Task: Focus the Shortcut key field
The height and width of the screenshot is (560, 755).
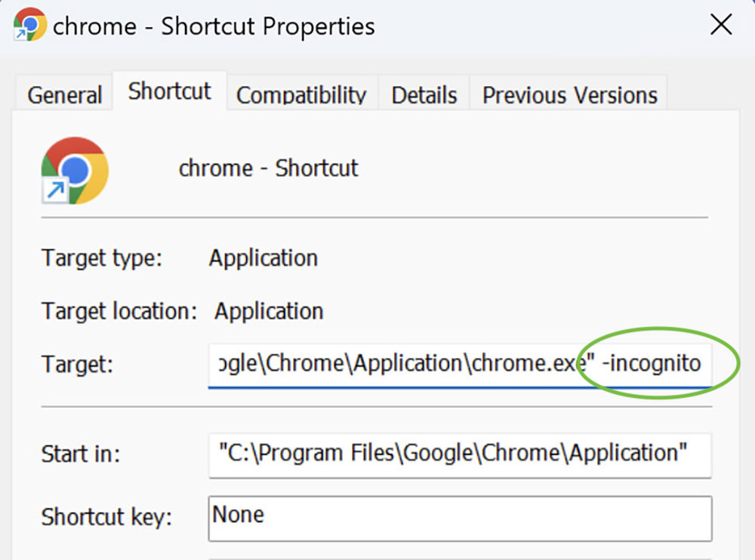Action: coord(460,518)
